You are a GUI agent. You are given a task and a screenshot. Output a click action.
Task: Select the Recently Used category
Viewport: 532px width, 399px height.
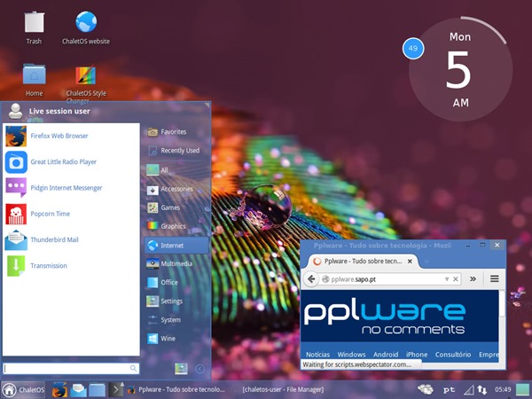click(176, 151)
